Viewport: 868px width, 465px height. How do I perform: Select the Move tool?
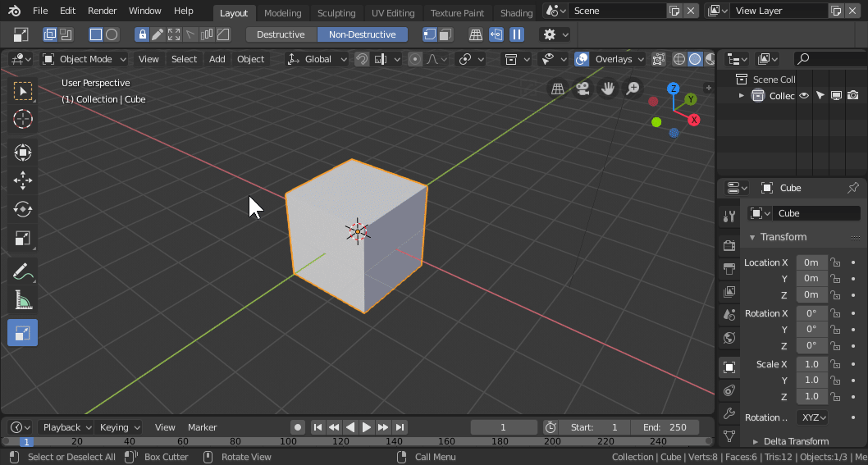click(x=23, y=180)
